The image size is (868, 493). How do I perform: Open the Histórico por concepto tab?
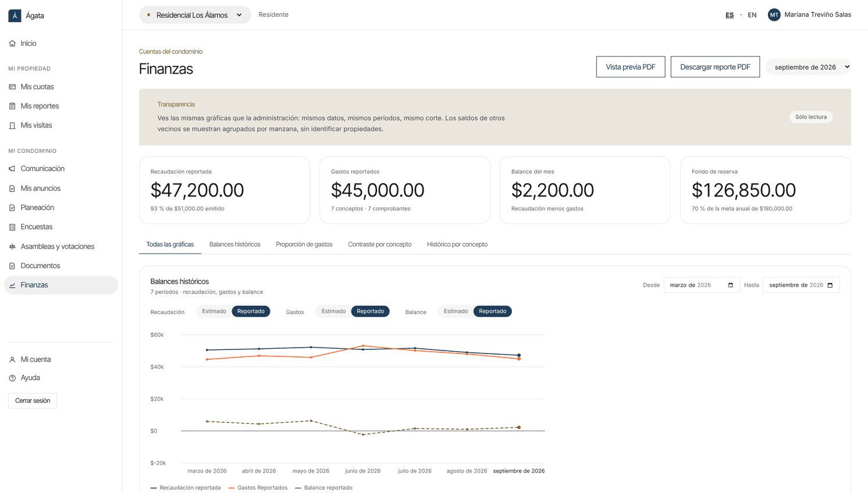coord(457,244)
